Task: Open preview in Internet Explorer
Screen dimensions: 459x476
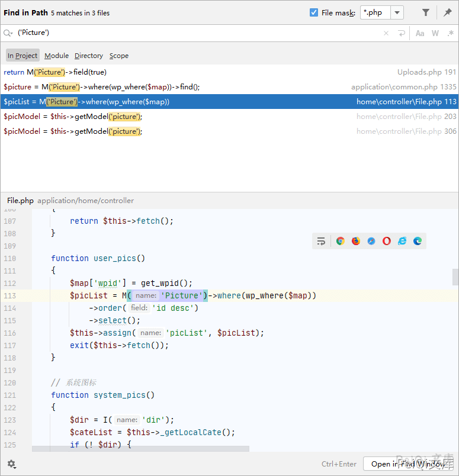Action: pos(402,241)
